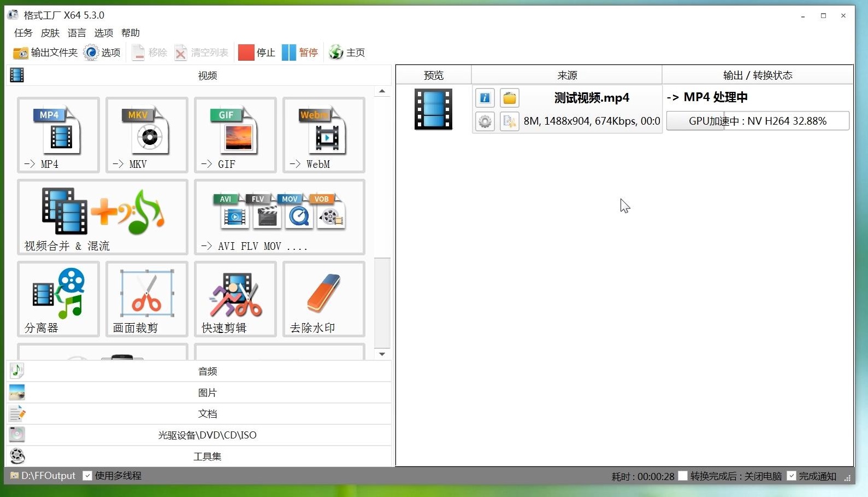
Task: Toggle 转换完成后 : 关闭电脑 checkbox
Action: pyautogui.click(x=683, y=476)
